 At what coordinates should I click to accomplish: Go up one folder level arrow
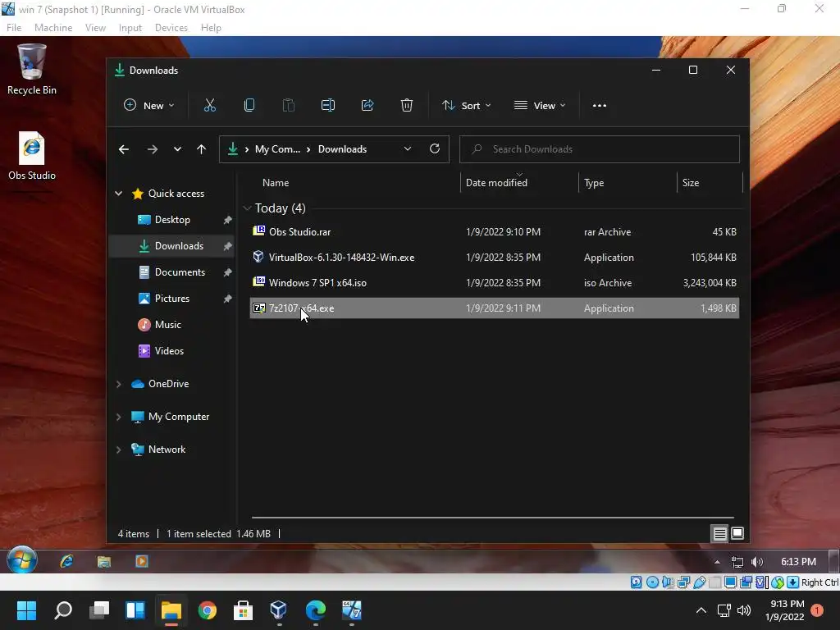coord(202,149)
